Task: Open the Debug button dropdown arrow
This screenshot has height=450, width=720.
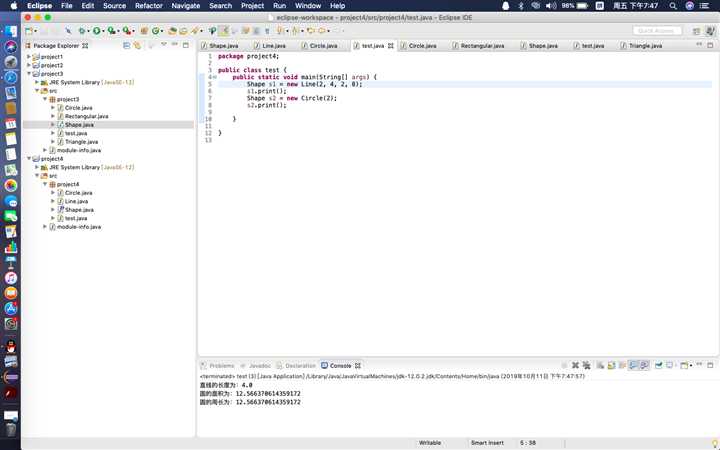Action: point(88,31)
